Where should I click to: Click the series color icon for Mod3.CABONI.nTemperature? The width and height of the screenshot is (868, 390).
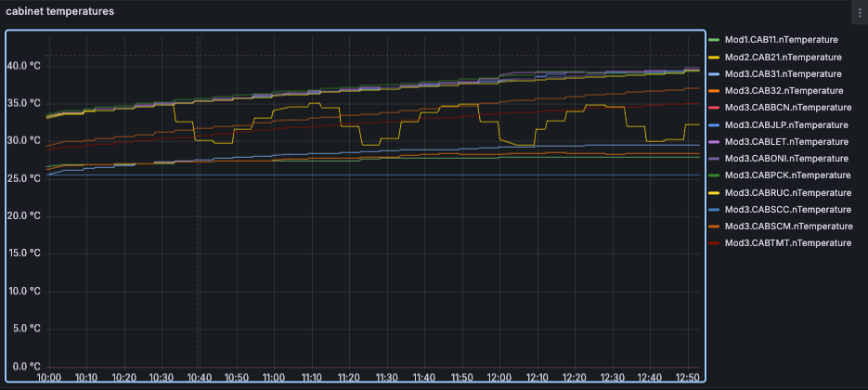[714, 159]
